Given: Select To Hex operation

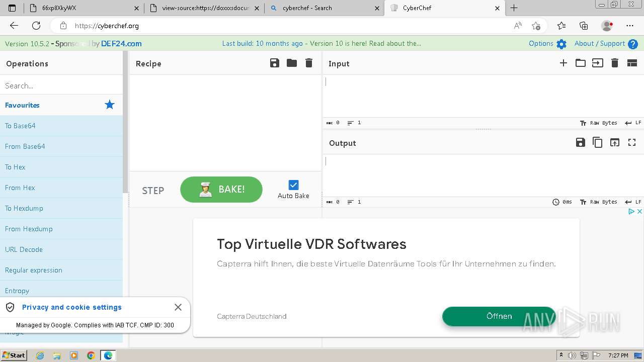Looking at the screenshot, I should [61, 167].
